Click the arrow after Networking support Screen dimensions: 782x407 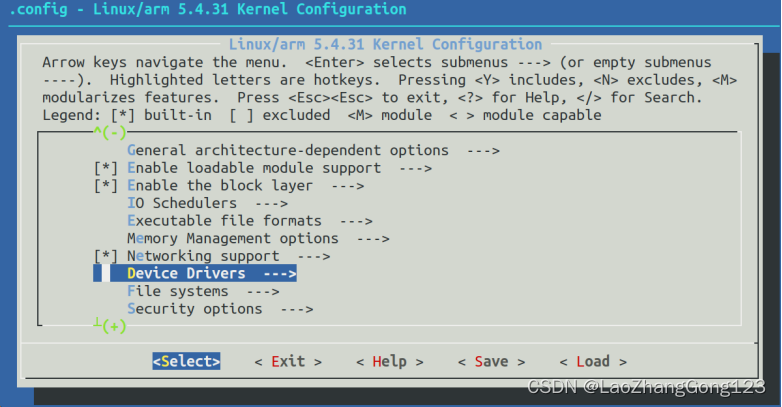[314, 256]
